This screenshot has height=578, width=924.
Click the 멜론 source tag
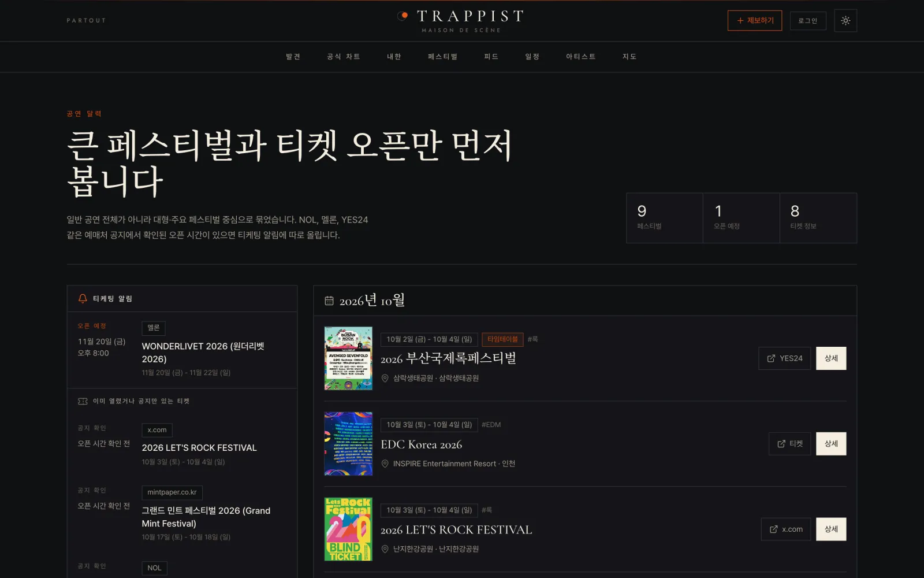click(x=154, y=328)
